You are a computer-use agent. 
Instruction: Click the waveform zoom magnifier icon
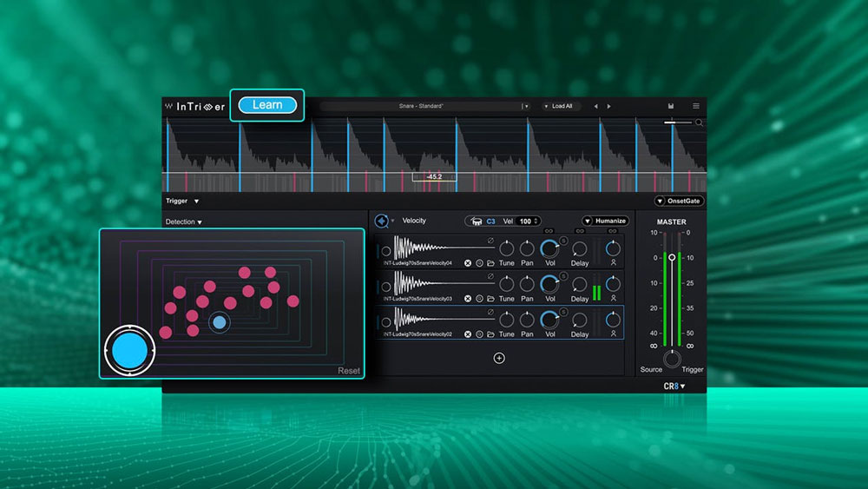[x=699, y=123]
